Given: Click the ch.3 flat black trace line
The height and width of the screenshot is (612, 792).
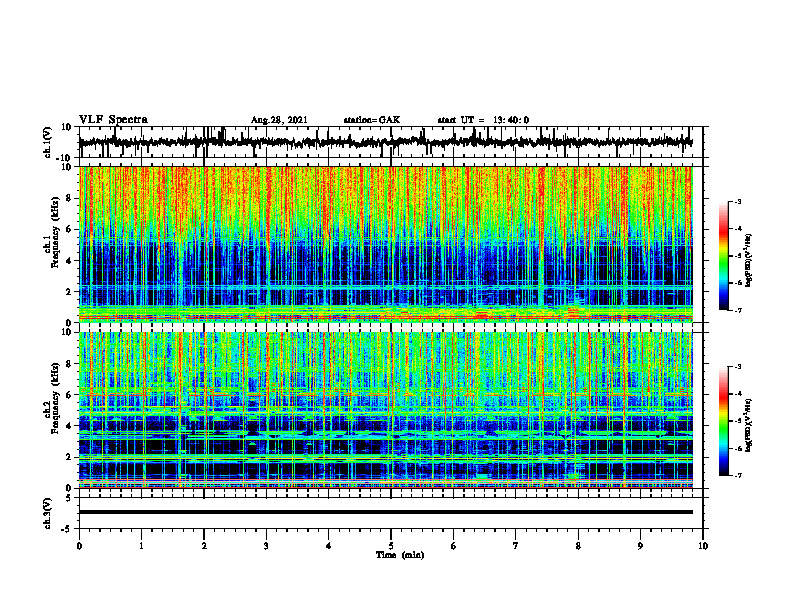Looking at the screenshot, I should (x=386, y=512).
